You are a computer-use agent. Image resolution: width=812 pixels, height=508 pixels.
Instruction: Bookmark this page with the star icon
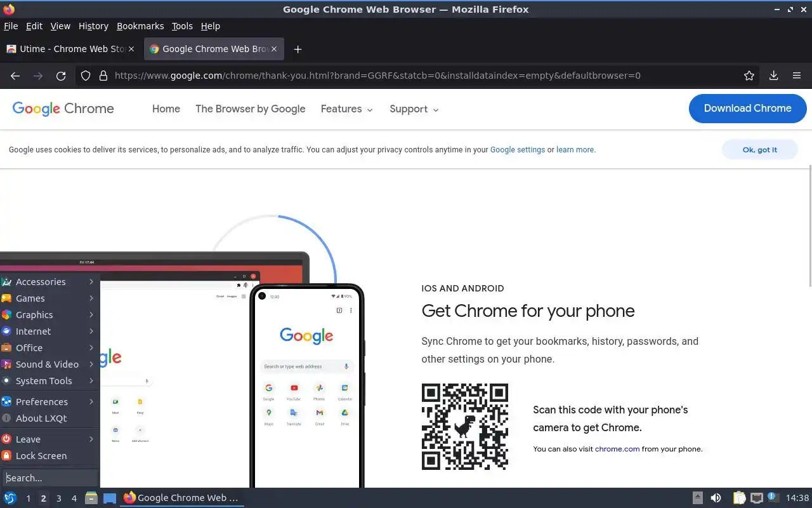[749, 76]
